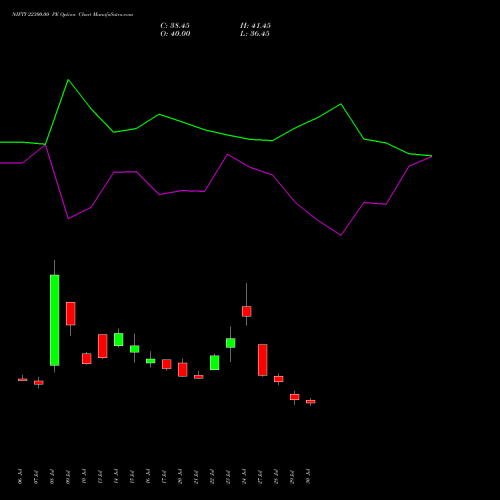Click the green candlestick for 14 Jul

(x=119, y=339)
